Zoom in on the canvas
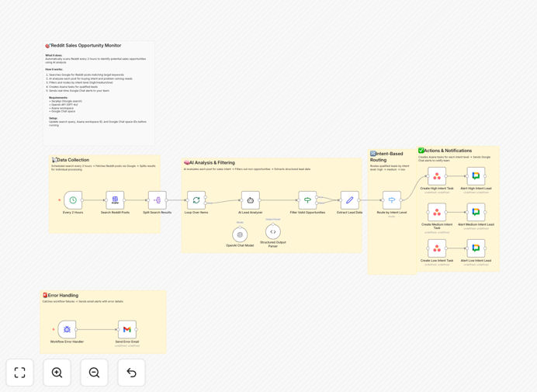This screenshot has height=392, width=537. (x=57, y=373)
